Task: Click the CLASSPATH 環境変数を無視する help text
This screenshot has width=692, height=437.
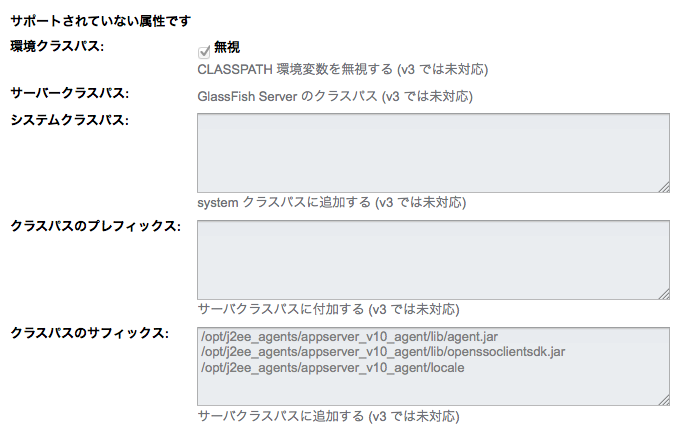Action: [343, 70]
